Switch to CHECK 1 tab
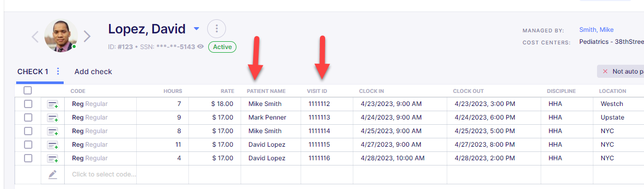Viewport: 644px width, 189px height. pyautogui.click(x=32, y=72)
